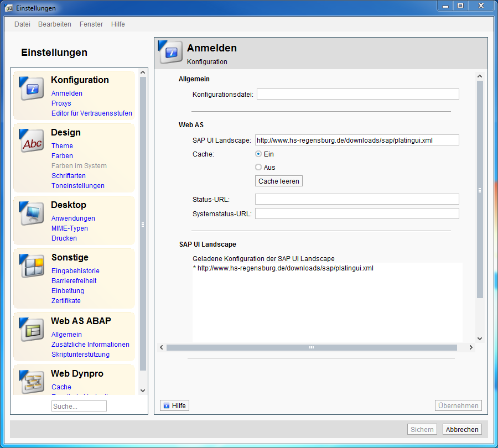The height and width of the screenshot is (448, 498).
Task: Click the Design Abc icon
Action: pyautogui.click(x=32, y=141)
